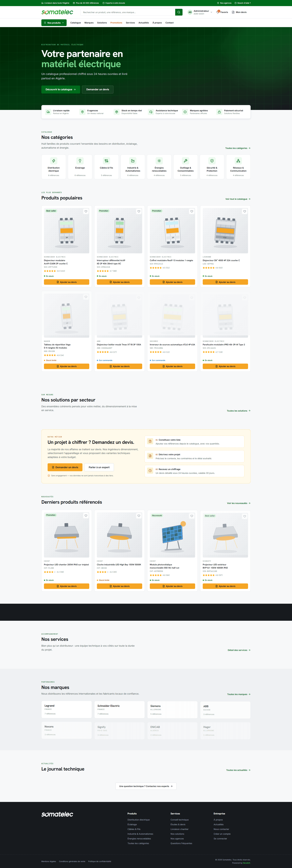This screenshot has width=292, height=868.
Task: Click Parler à un expert button
Action: coord(99,467)
